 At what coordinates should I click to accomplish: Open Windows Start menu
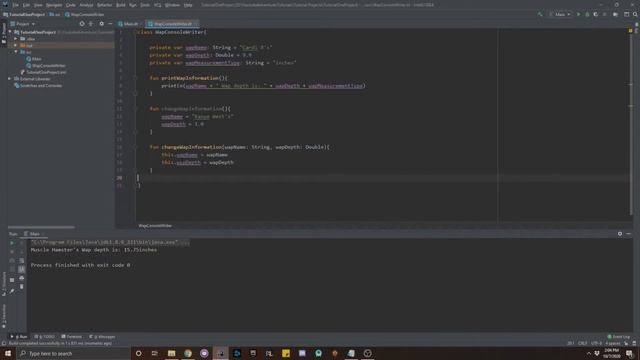click(8, 353)
